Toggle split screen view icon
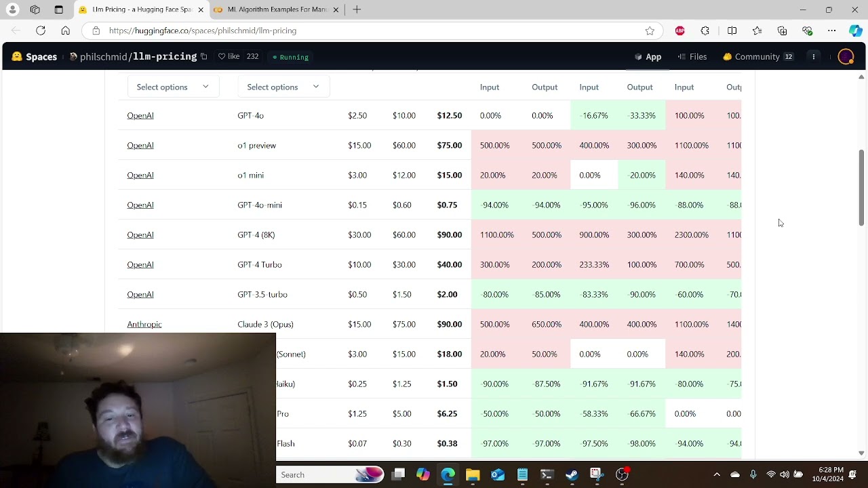Screen dimensions: 868x488 pyautogui.click(x=732, y=30)
